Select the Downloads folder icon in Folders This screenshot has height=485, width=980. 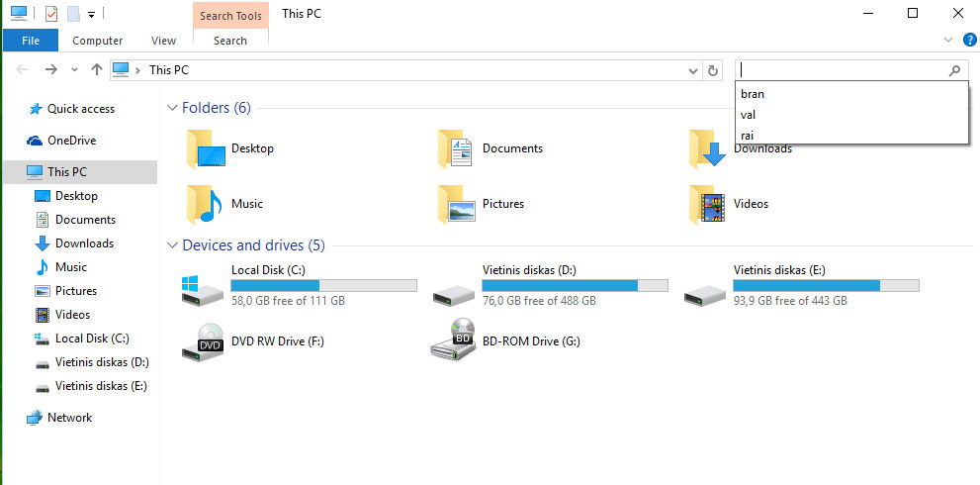pos(707,148)
